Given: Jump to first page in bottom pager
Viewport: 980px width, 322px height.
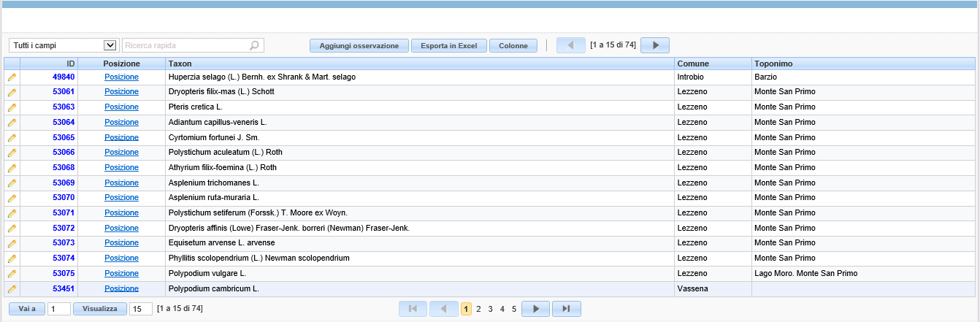Looking at the screenshot, I should [x=413, y=309].
